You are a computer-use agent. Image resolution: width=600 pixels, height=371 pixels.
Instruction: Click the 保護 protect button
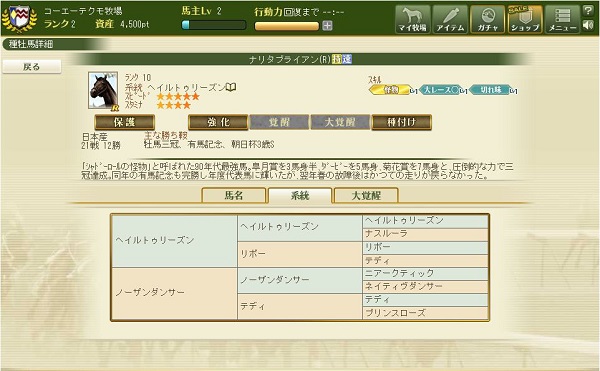[125, 122]
